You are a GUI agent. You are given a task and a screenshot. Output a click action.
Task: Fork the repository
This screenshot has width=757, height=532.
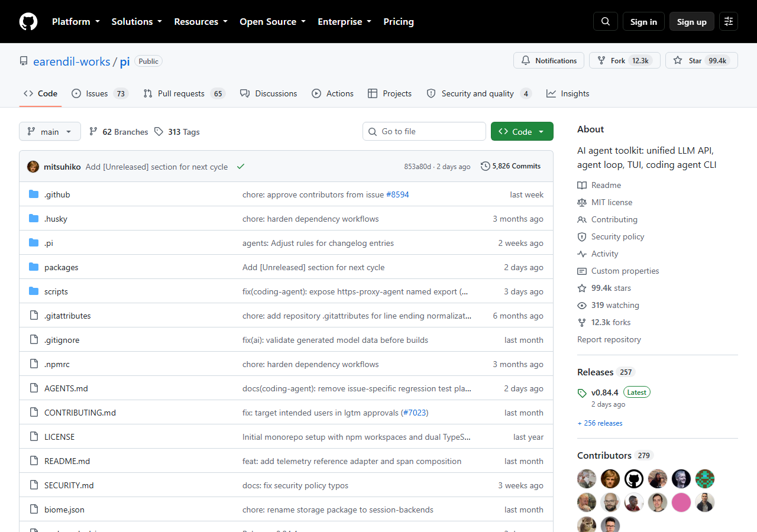(x=625, y=60)
